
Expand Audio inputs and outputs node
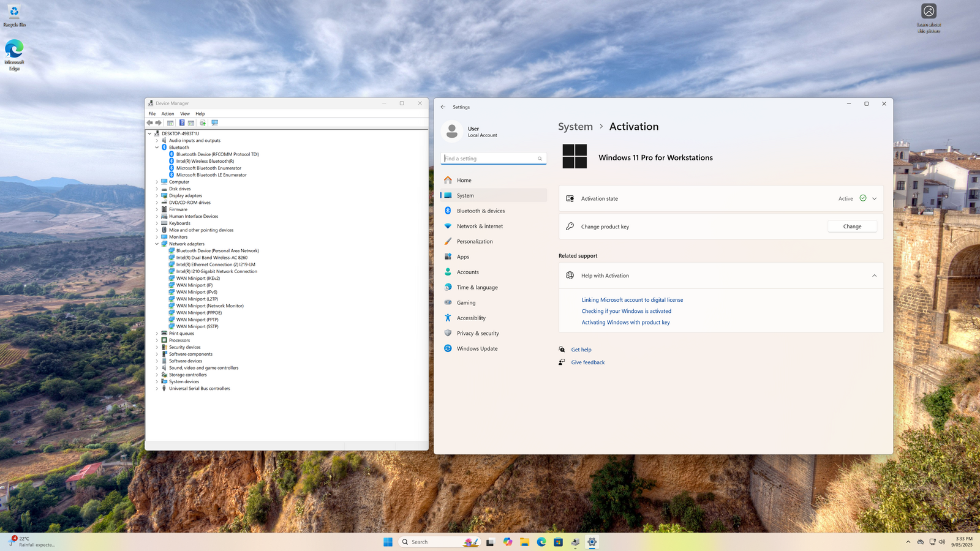click(157, 141)
